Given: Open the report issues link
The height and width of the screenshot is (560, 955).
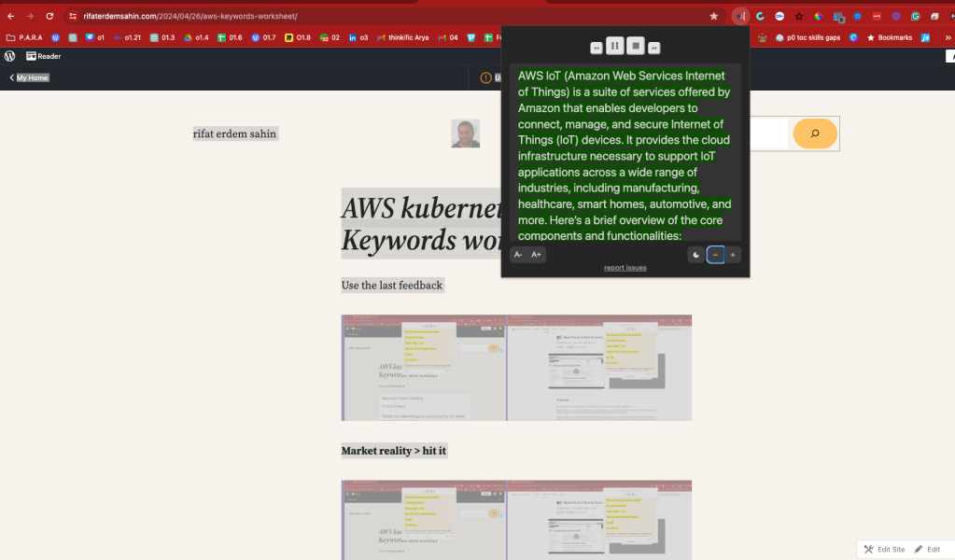Looking at the screenshot, I should [625, 268].
